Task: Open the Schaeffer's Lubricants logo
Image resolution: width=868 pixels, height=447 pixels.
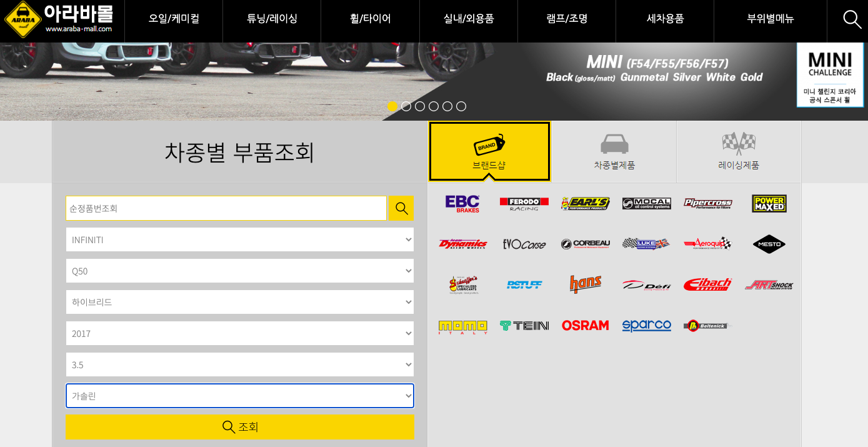Action: [463, 284]
